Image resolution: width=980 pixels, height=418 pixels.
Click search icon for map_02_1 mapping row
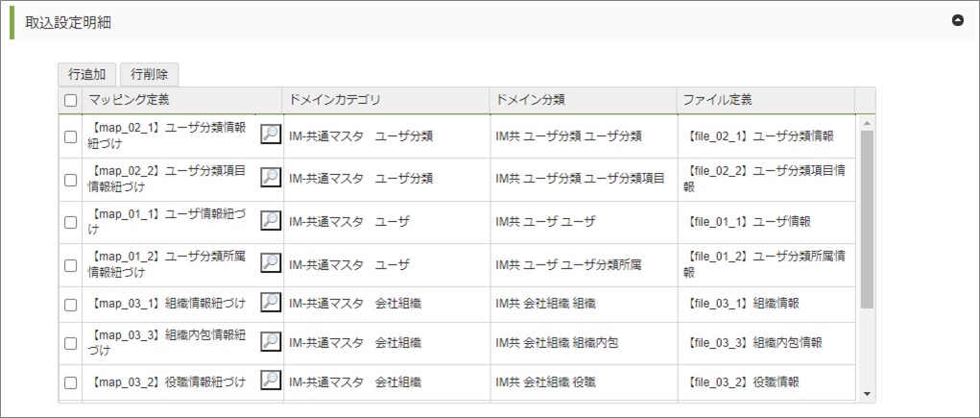(271, 135)
